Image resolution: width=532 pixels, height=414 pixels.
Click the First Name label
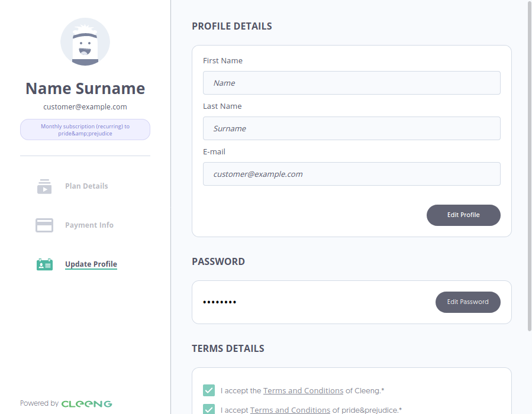(223, 61)
